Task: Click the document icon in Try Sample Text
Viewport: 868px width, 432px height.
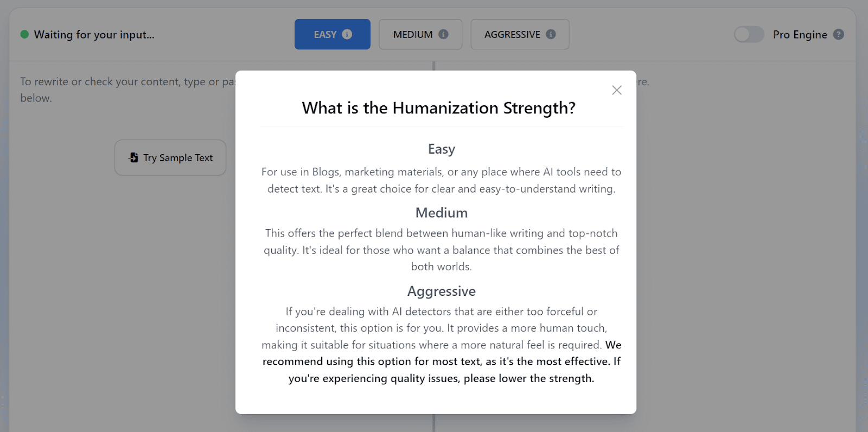Action: 133,157
